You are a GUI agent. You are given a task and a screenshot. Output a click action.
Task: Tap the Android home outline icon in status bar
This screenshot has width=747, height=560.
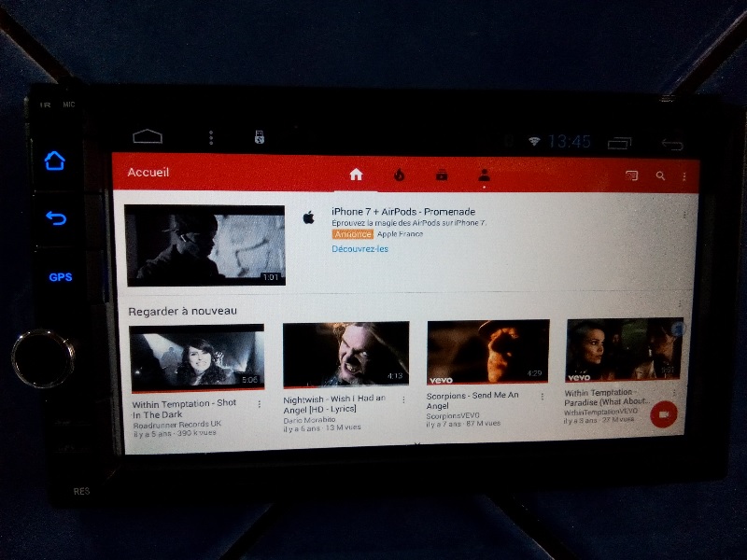pos(148,136)
